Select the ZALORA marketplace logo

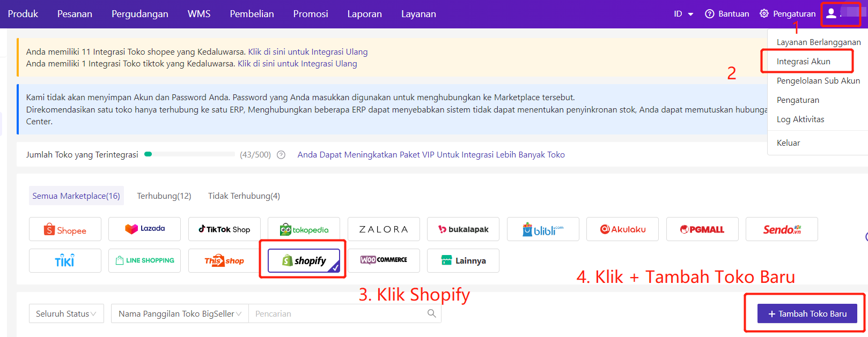(384, 229)
